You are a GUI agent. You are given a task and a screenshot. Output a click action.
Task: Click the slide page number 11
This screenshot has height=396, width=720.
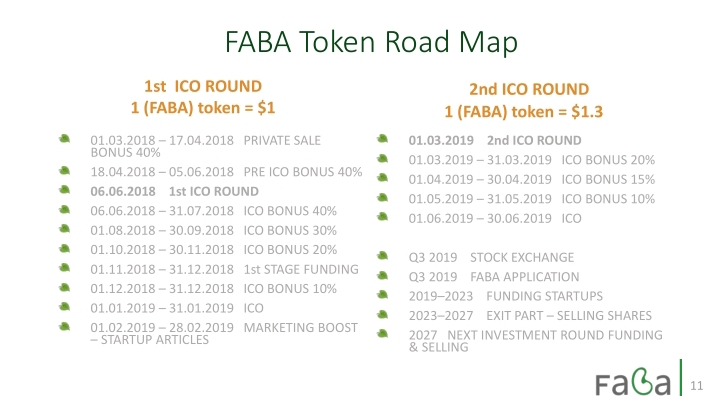coord(697,385)
